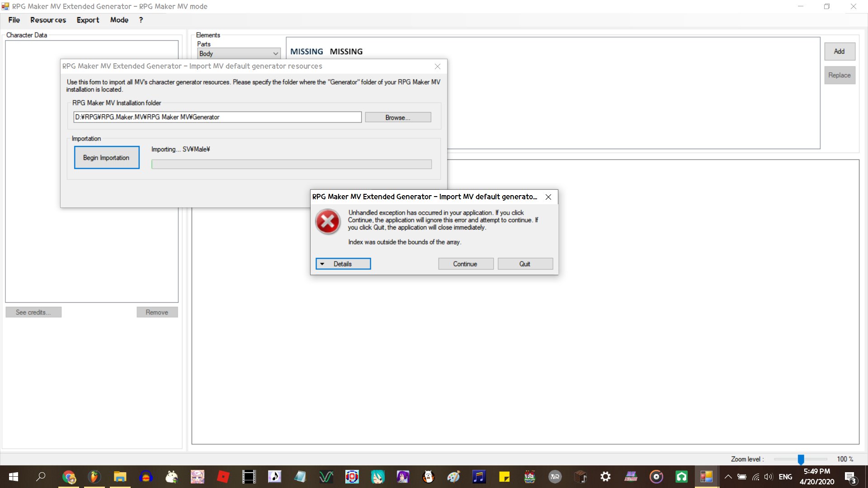Click 'Importing... SV¥Male¥' status text
The width and height of the screenshot is (868, 488).
[181, 150]
